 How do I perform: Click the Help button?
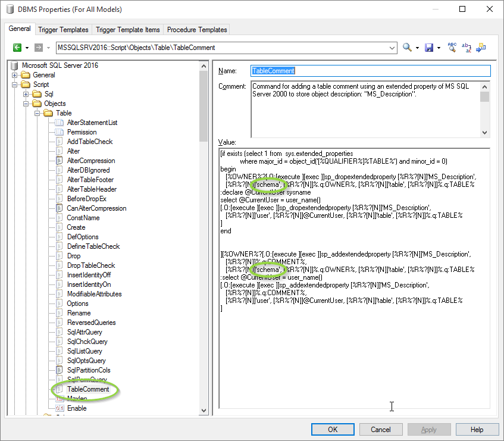477,429
